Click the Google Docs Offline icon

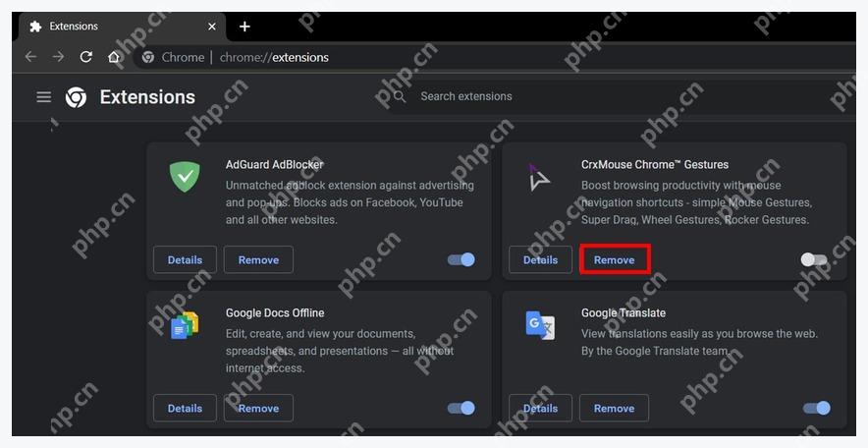[x=185, y=325]
